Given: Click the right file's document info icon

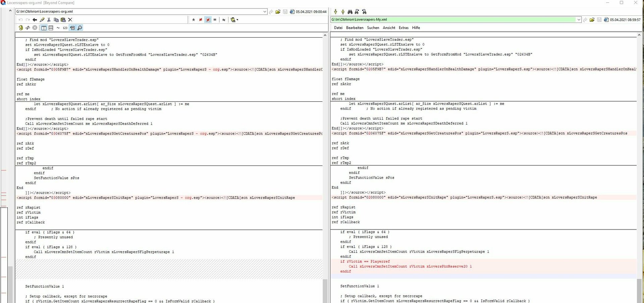Looking at the screenshot, I should coord(606,20).
